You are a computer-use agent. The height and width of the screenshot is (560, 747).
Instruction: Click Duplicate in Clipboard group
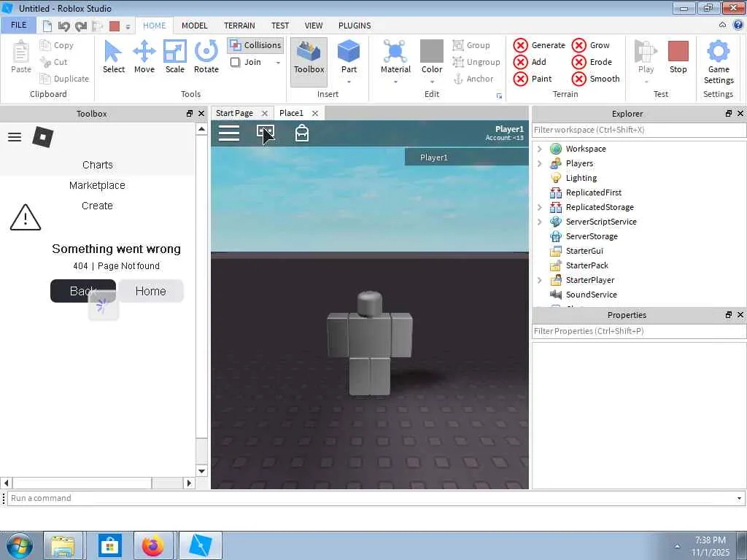(x=65, y=79)
